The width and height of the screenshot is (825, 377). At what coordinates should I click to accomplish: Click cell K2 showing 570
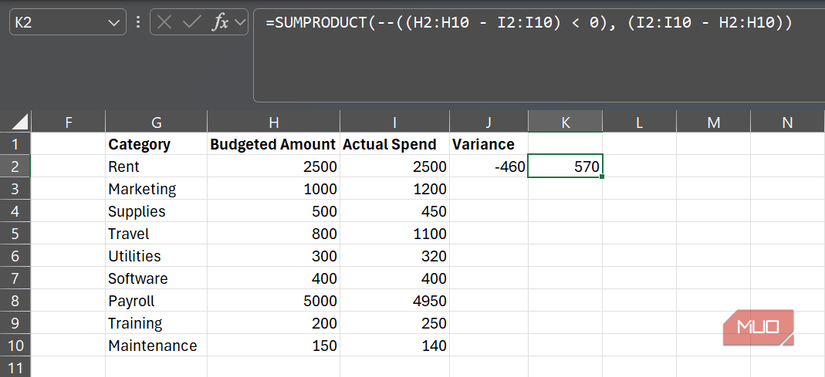[x=565, y=166]
